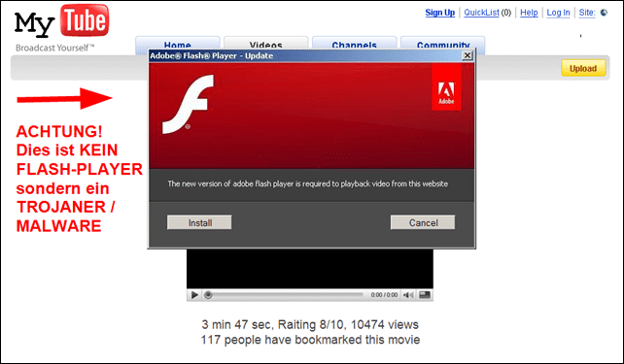Toggle fullscreen on the video player

coord(425,295)
